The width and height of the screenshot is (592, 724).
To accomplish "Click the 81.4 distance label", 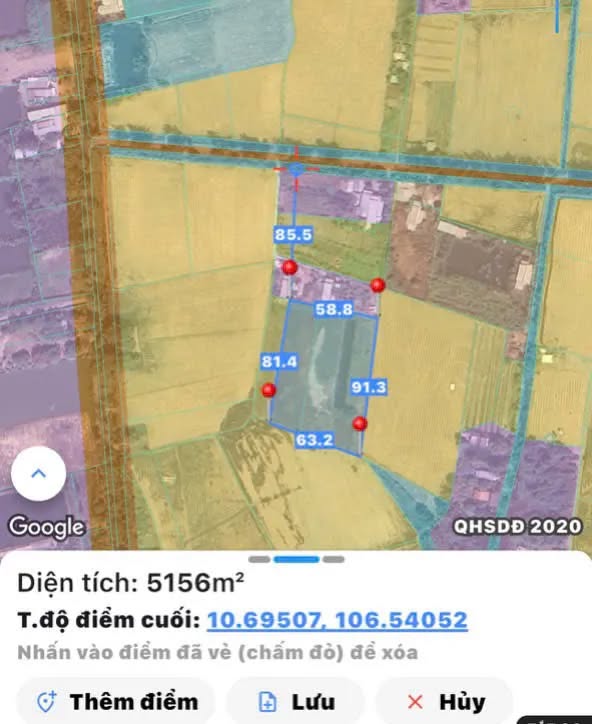I will pyautogui.click(x=279, y=361).
